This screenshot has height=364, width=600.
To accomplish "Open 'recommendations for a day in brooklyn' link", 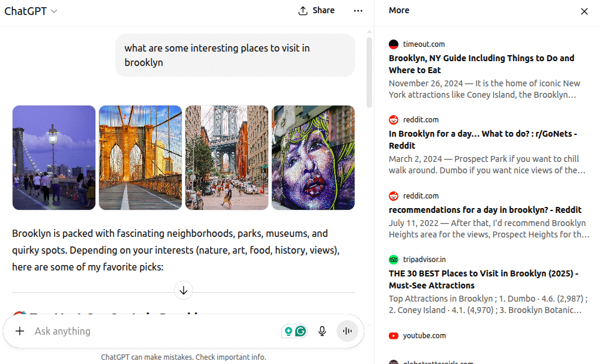I will coord(485,210).
